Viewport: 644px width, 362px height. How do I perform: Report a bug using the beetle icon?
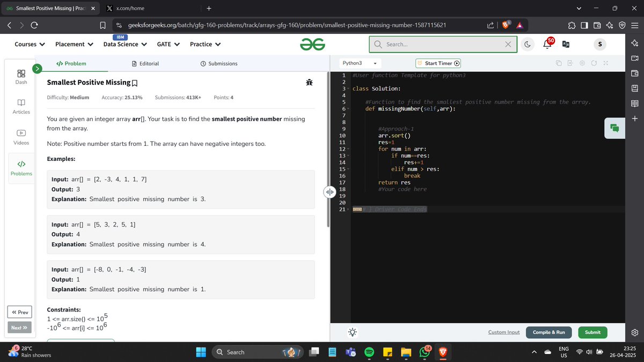(x=309, y=83)
